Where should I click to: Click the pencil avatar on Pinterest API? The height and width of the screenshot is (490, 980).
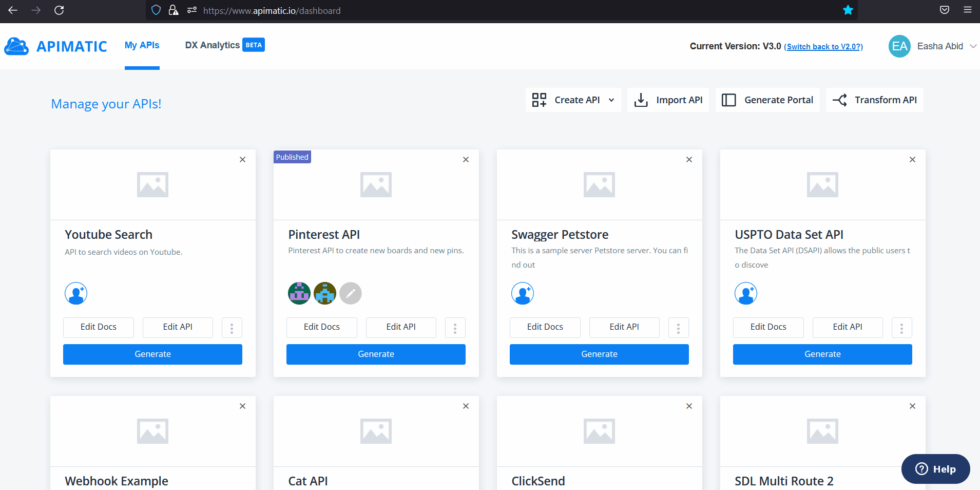(350, 293)
